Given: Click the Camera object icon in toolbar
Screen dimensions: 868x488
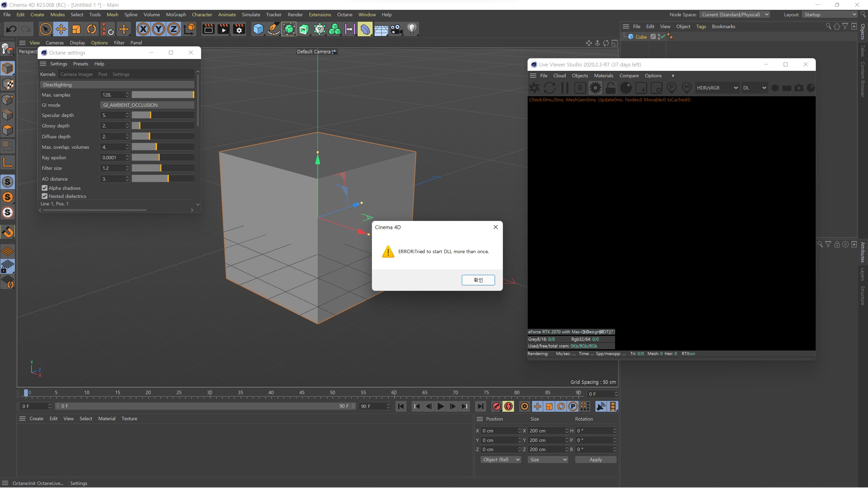Looking at the screenshot, I should (x=396, y=29).
